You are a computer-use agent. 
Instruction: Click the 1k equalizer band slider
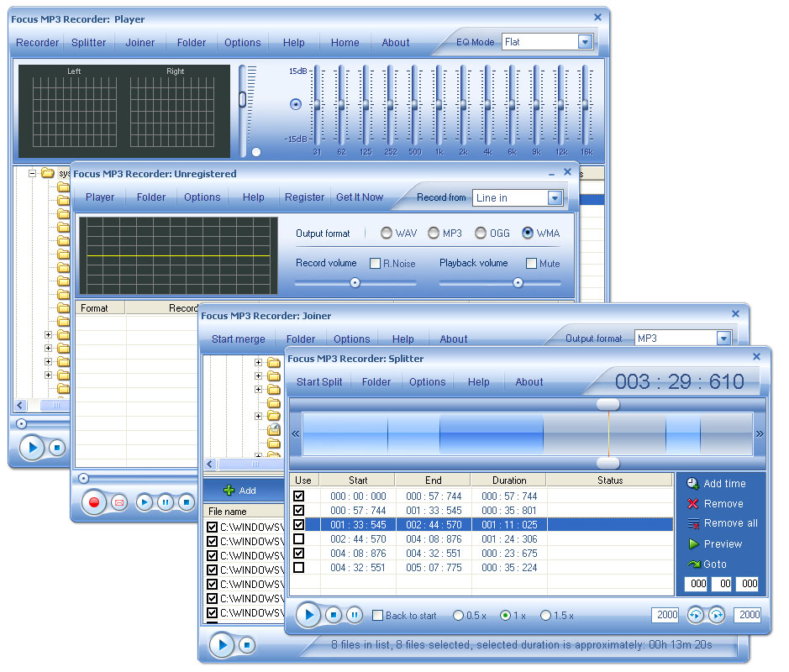[x=439, y=105]
